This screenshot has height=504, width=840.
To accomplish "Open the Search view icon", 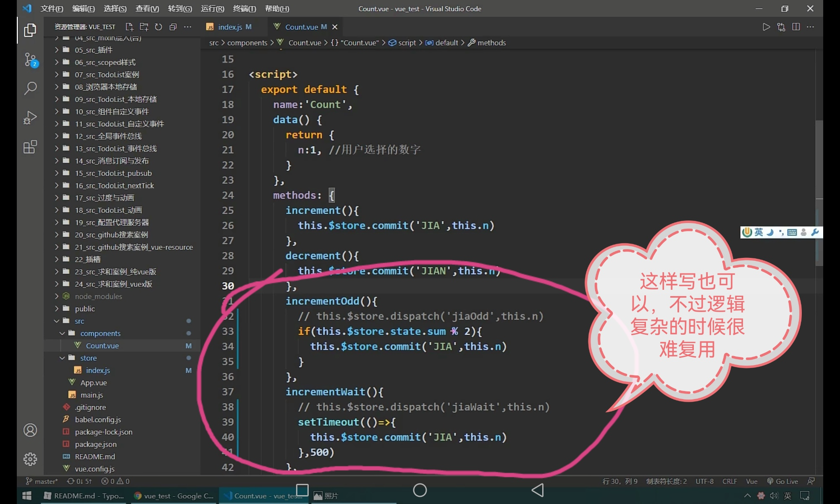I will click(x=30, y=88).
